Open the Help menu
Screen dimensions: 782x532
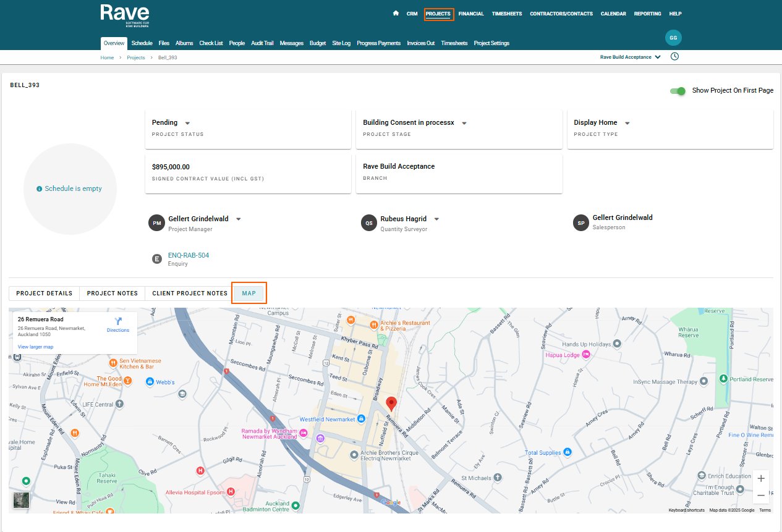click(x=676, y=14)
